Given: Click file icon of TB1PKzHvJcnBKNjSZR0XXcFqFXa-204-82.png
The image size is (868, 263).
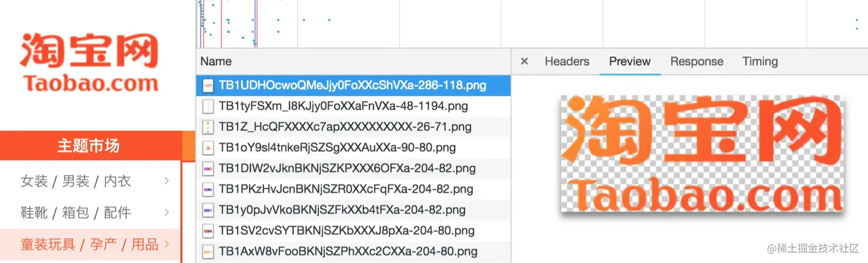Looking at the screenshot, I should [208, 189].
